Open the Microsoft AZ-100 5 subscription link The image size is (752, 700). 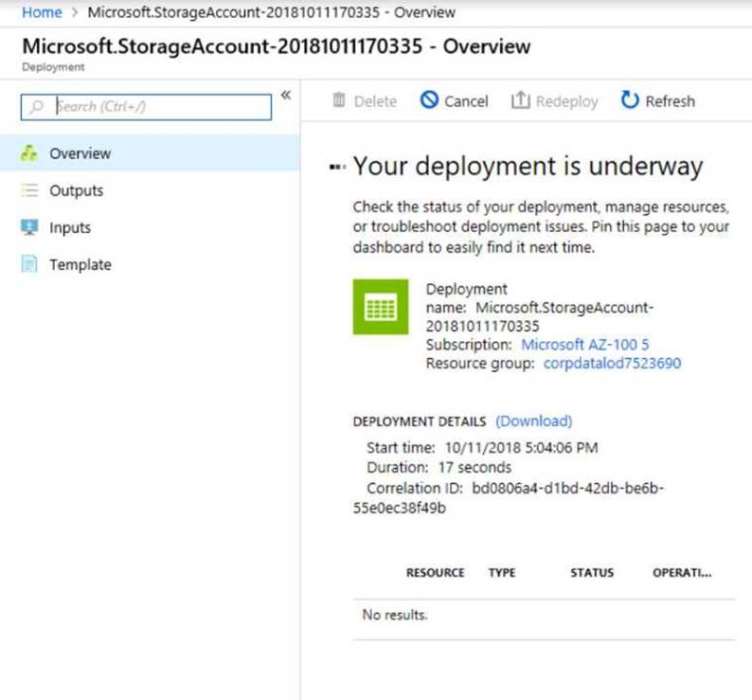(584, 345)
